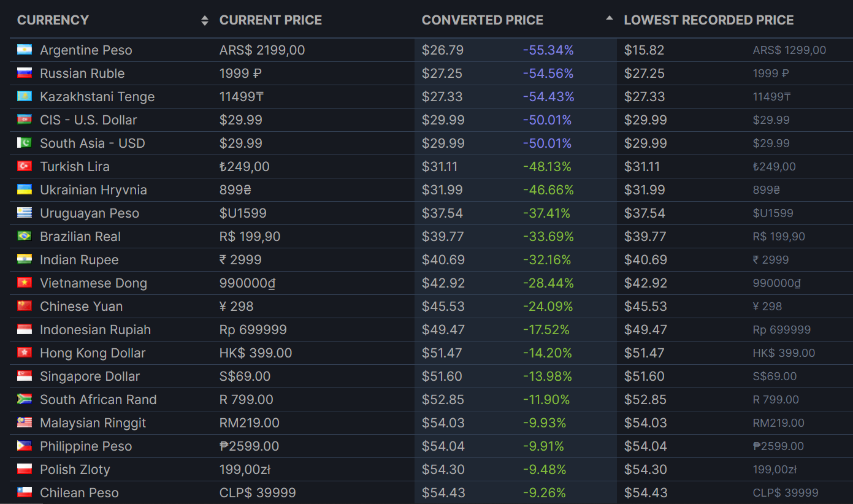Click the -9.93% difference value

point(545,423)
